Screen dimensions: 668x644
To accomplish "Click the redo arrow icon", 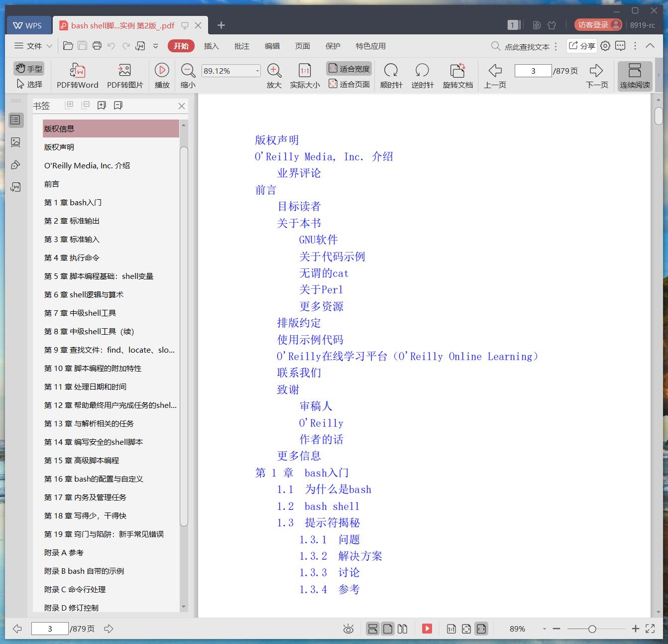I will pos(126,46).
